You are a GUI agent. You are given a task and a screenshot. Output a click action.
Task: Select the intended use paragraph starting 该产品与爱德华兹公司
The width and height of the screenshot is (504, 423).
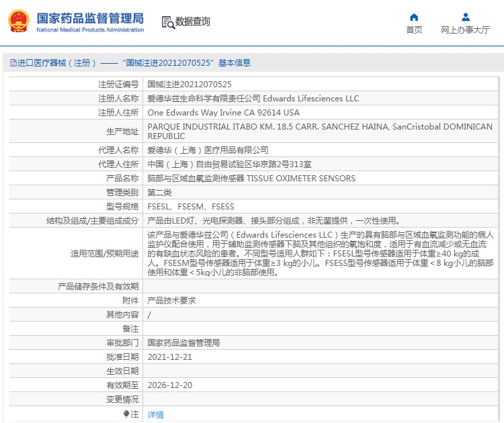(321, 253)
